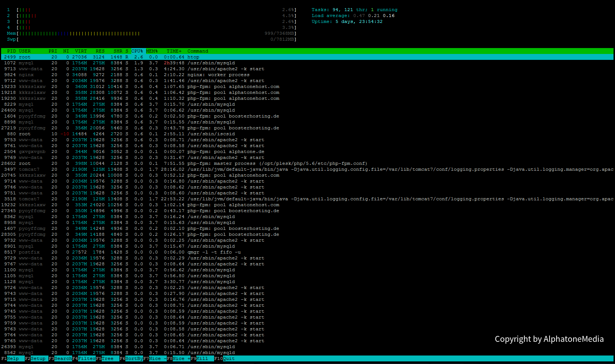Image resolution: width=615 pixels, height=364 pixels.
Task: Open F2 Setup from the function bar
Action: (38, 358)
